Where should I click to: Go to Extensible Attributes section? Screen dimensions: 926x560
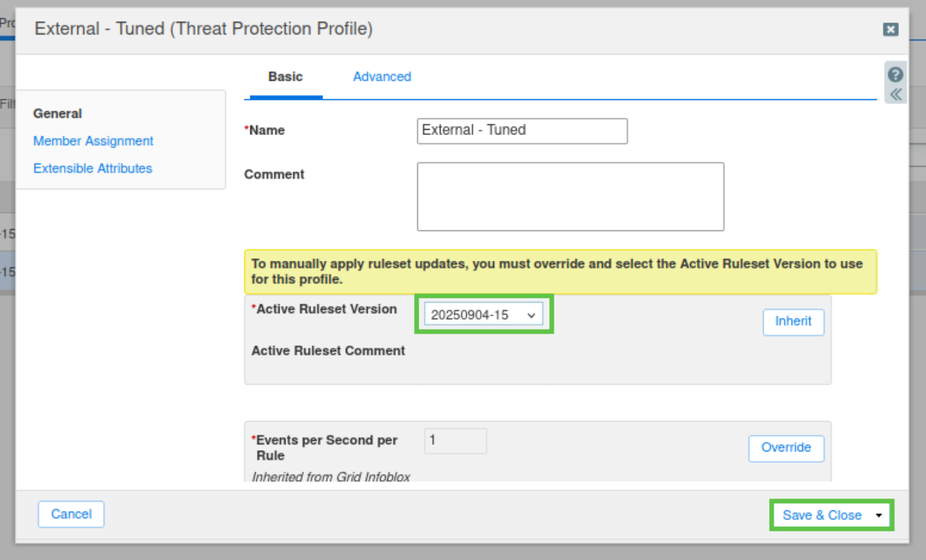click(93, 168)
